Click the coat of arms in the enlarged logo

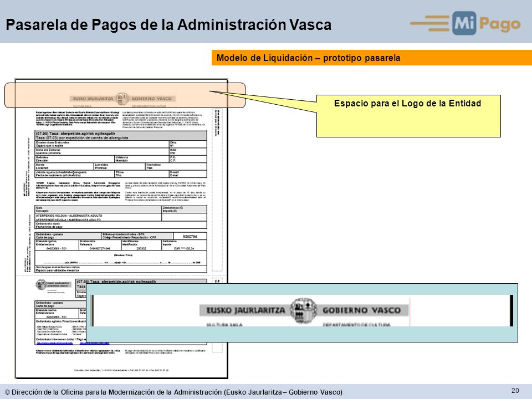click(304, 310)
